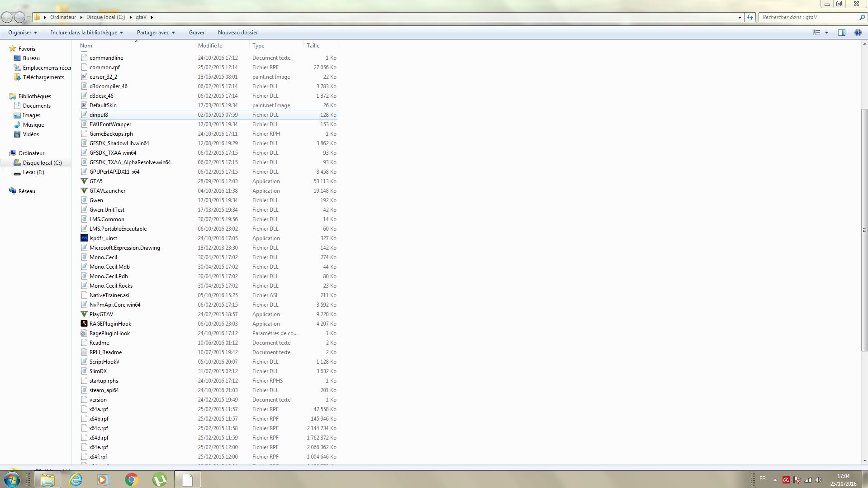Image resolution: width=868 pixels, height=488 pixels.
Task: Launch Google Chrome from the taskbar
Action: click(132, 479)
